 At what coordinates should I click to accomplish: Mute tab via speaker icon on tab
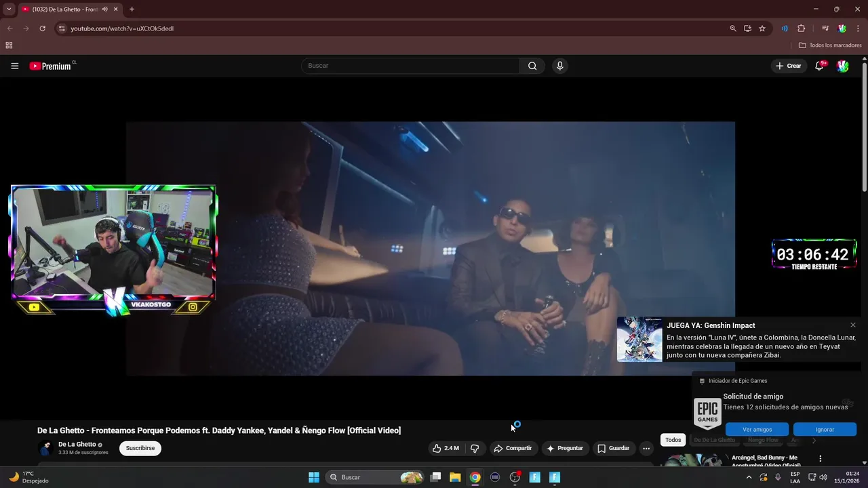104,9
